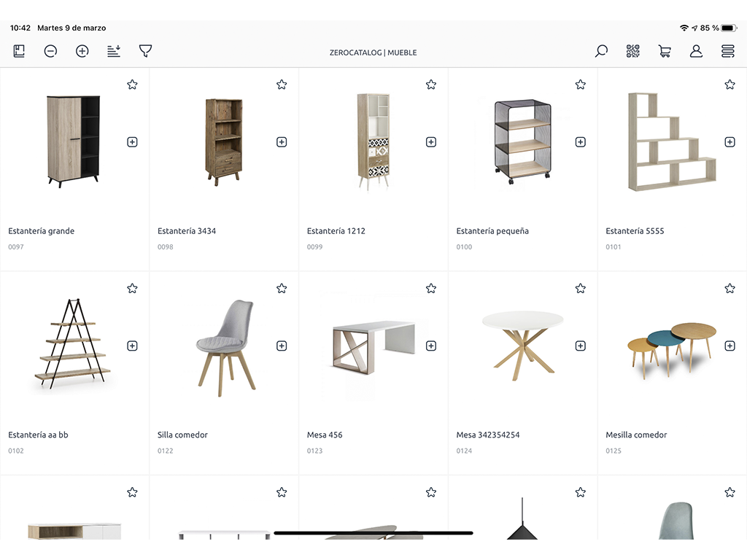
Task: Tap the Wi-Fi indicator in status bar
Action: (684, 28)
